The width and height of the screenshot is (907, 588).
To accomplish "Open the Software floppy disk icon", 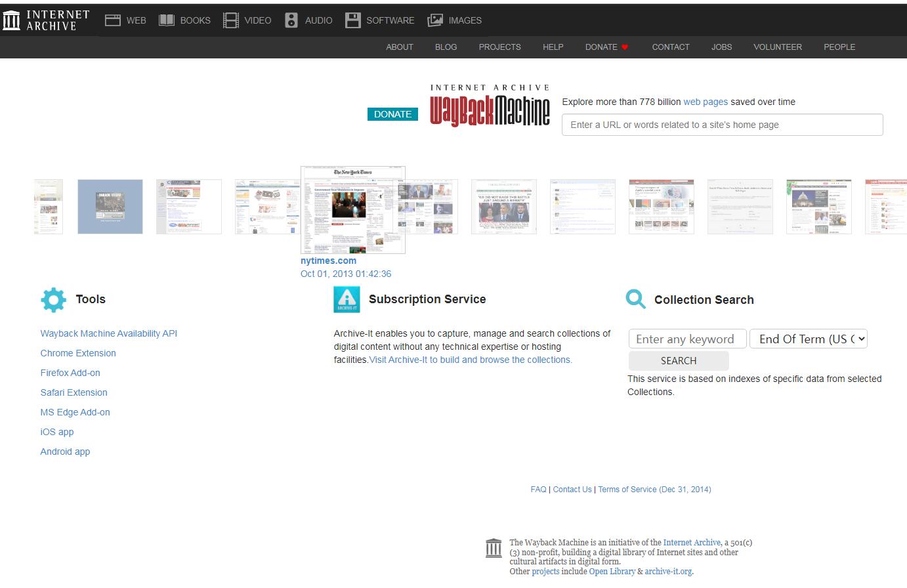I will (353, 20).
